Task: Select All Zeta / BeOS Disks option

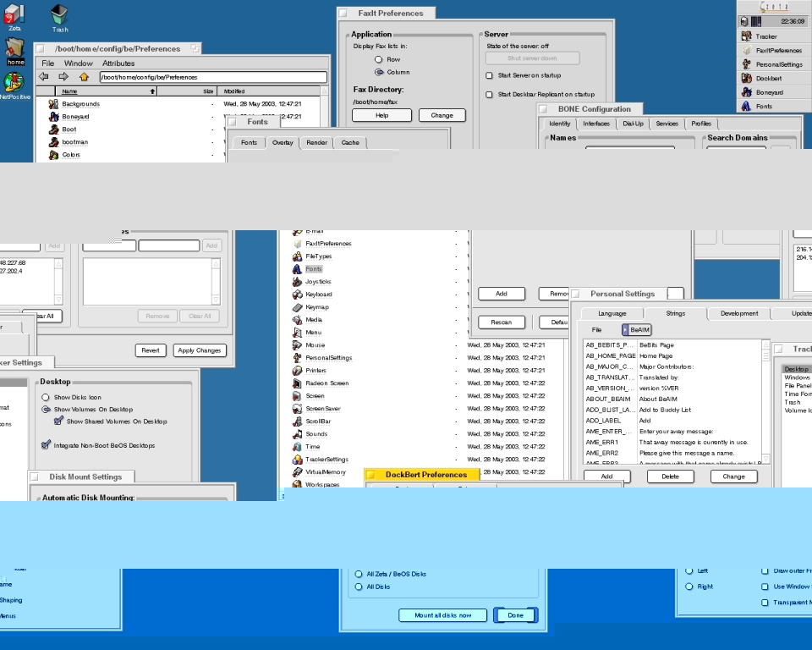Action: click(x=359, y=574)
